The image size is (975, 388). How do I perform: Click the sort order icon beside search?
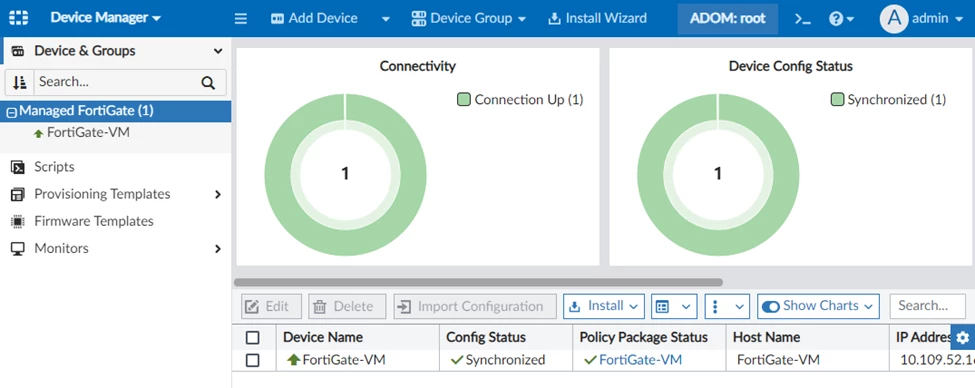(20, 82)
